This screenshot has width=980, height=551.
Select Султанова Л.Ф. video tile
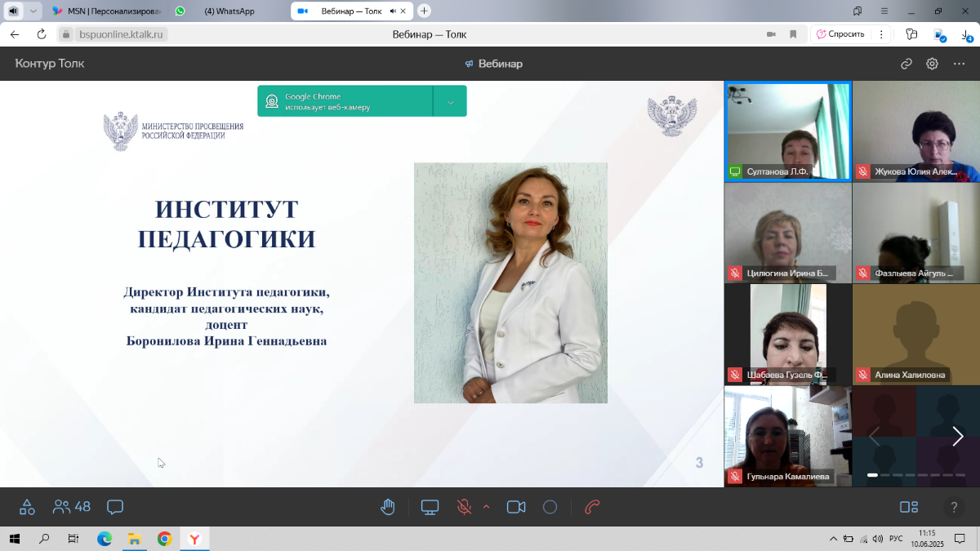point(787,131)
